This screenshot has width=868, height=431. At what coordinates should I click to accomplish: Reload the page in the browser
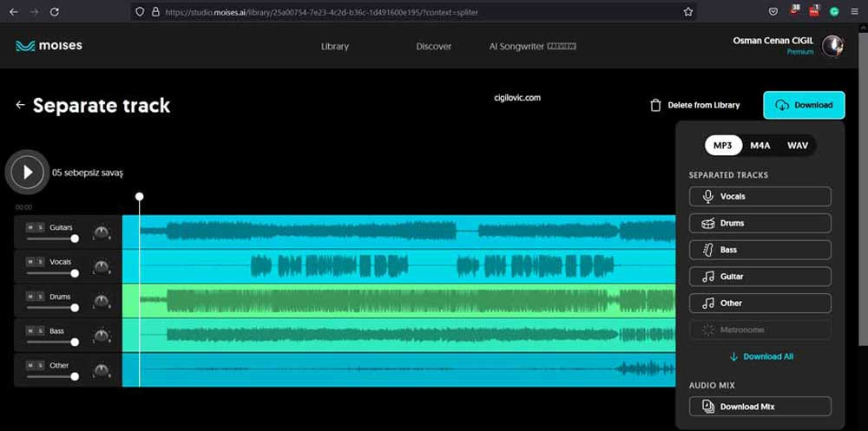coord(55,12)
